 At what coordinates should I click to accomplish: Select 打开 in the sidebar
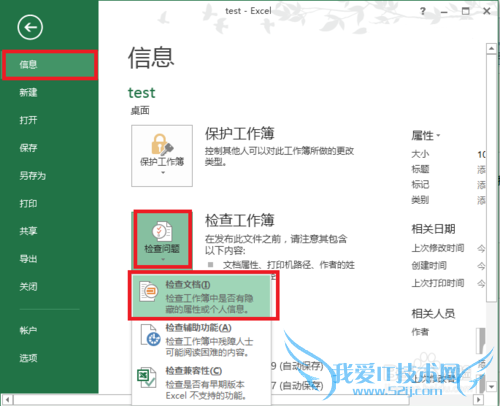28,120
